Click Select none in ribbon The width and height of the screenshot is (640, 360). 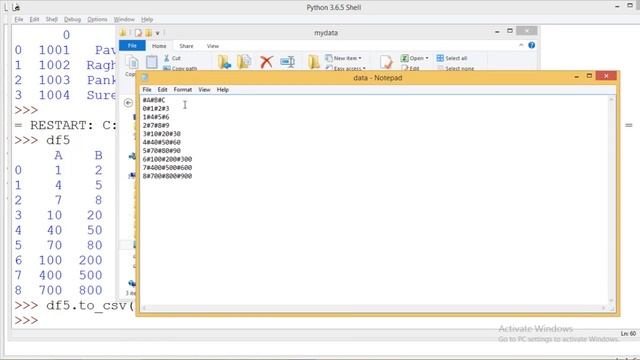[456, 68]
